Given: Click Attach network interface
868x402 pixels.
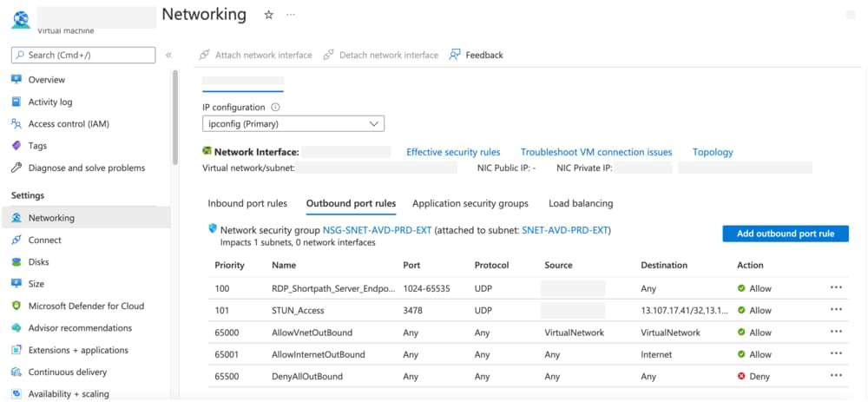Looking at the screenshot, I should 256,55.
